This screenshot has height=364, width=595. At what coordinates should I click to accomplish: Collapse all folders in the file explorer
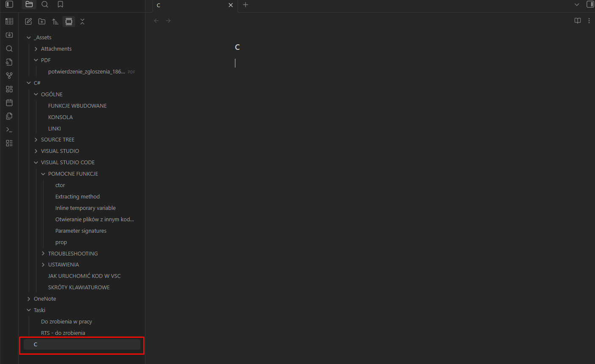click(x=82, y=22)
